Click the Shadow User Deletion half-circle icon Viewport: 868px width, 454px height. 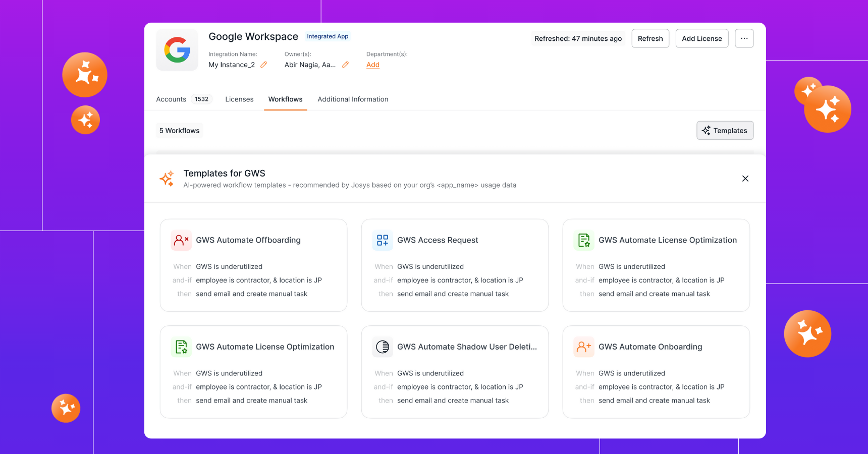(383, 347)
